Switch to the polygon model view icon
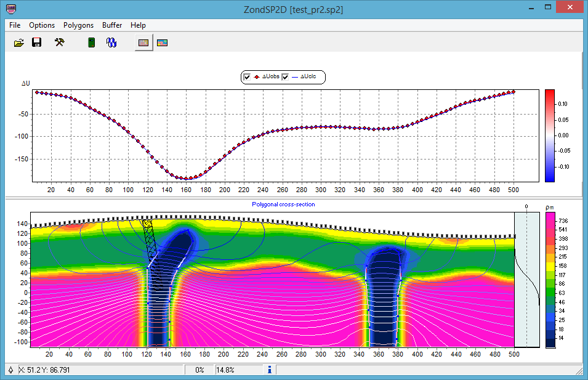Image resolution: width=588 pixels, height=380 pixels. coord(162,42)
